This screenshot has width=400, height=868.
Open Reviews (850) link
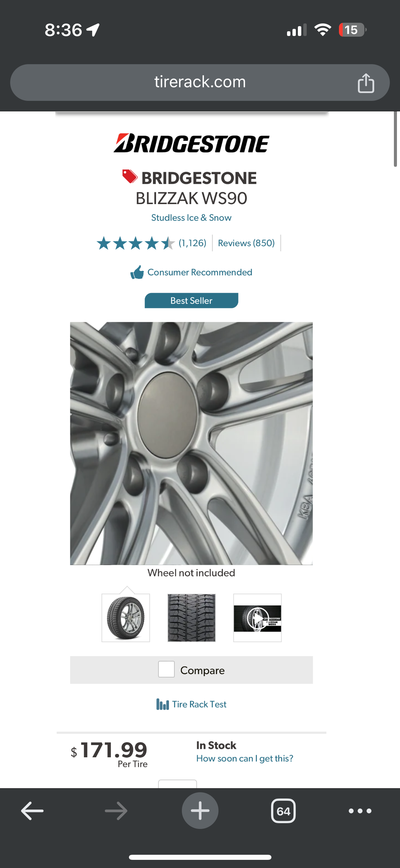[246, 243]
